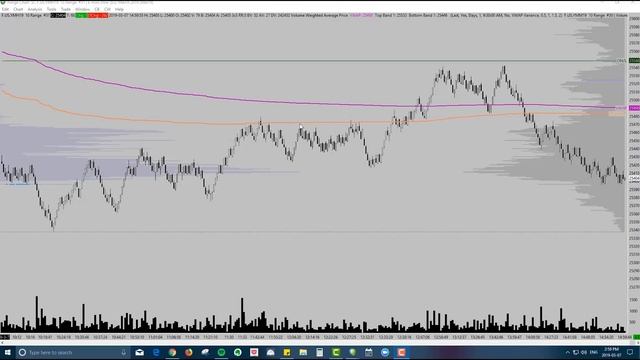Open Microsoft Edge from taskbar
640x360 pixels.
click(x=156, y=352)
